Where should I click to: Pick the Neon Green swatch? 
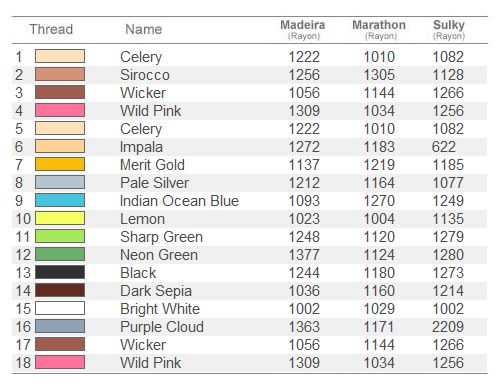pyautogui.click(x=60, y=254)
